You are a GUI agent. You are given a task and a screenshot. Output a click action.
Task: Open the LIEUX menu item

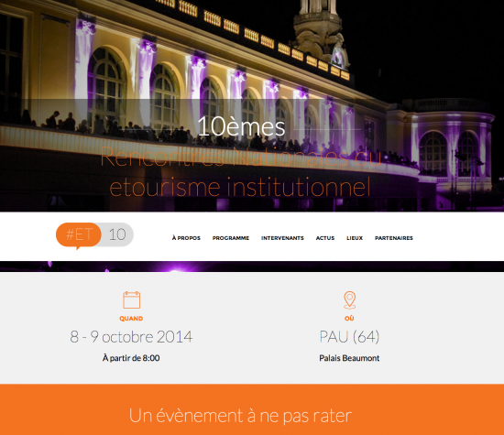[355, 238]
